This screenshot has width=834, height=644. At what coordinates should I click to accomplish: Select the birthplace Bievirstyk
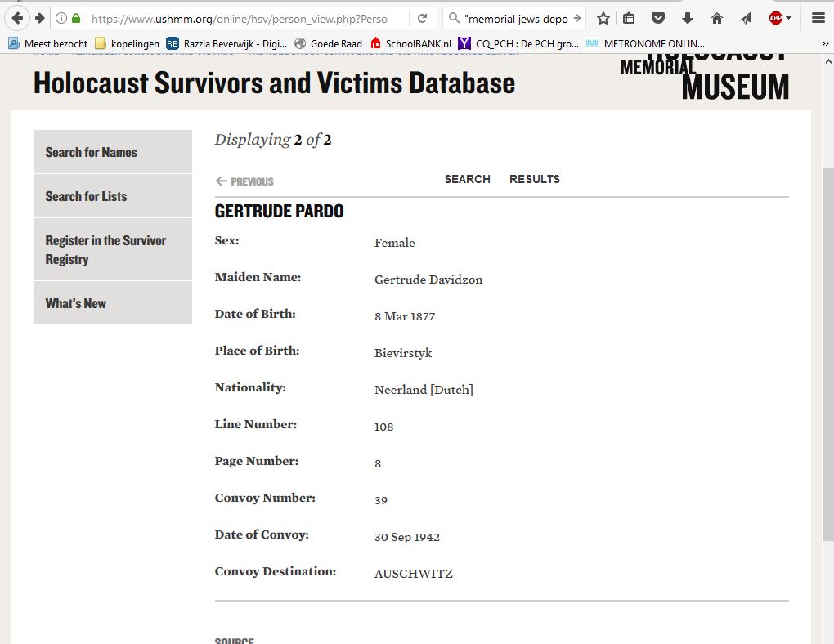403,353
